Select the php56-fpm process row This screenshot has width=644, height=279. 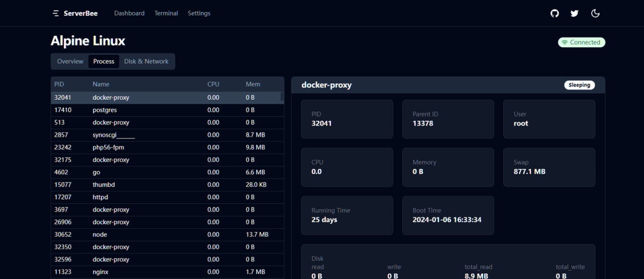tap(167, 148)
